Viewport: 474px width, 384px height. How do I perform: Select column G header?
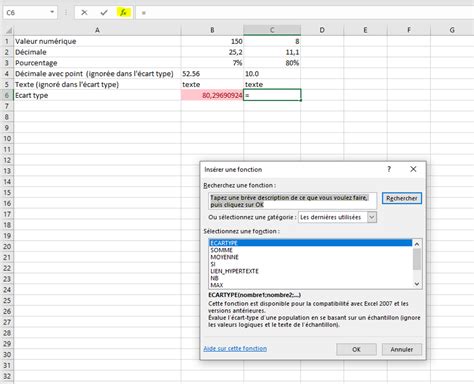point(452,30)
